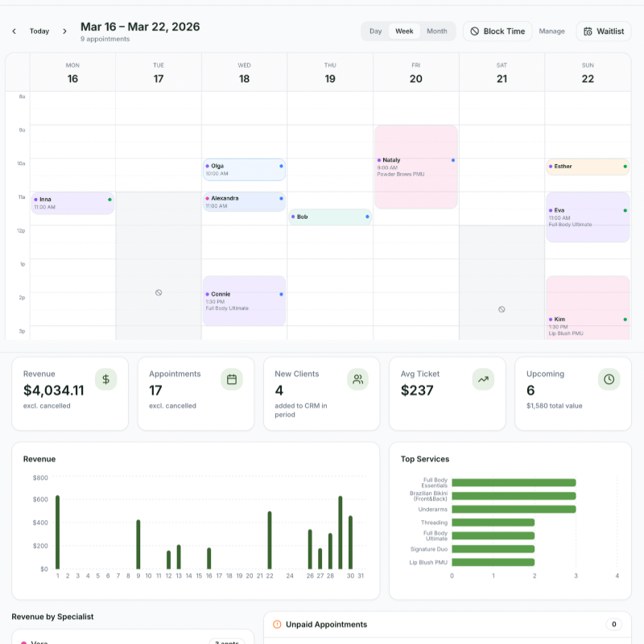This screenshot has width=644, height=644.
Task: Click the Upcoming clock icon
Action: (609, 379)
